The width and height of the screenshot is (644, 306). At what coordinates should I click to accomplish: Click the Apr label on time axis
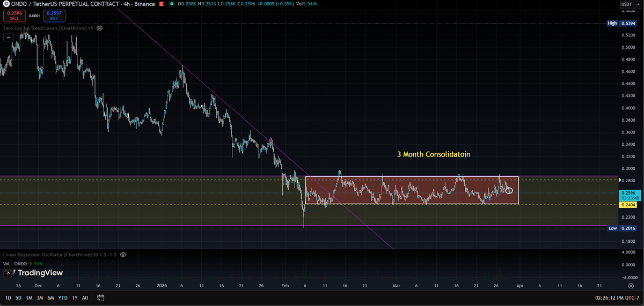[x=520, y=287]
